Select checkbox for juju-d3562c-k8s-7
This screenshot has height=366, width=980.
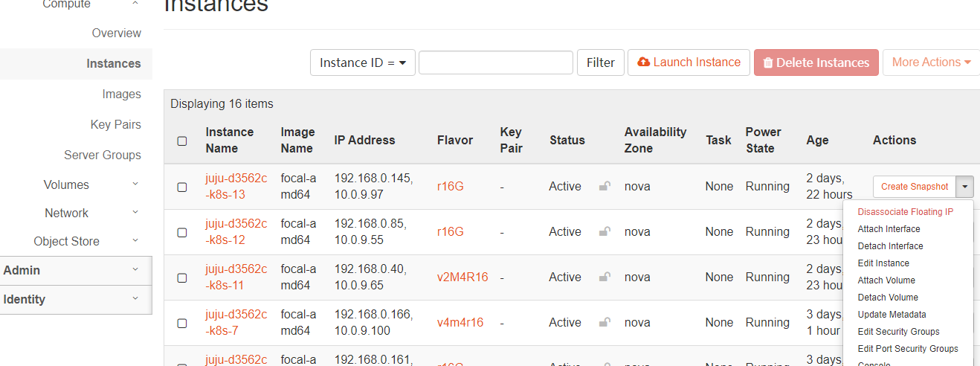click(x=182, y=323)
